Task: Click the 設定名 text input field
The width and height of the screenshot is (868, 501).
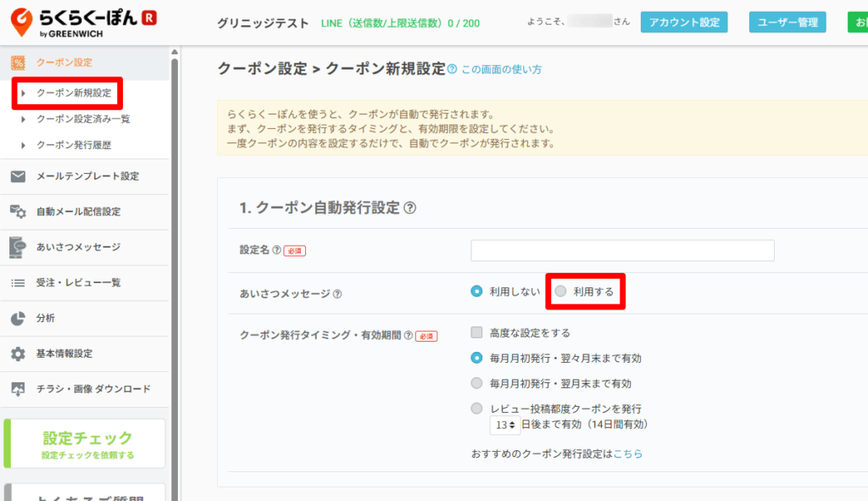Action: click(622, 251)
